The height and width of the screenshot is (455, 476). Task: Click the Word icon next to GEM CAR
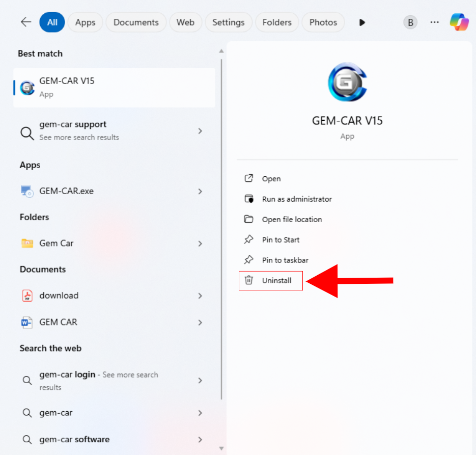pos(26,322)
